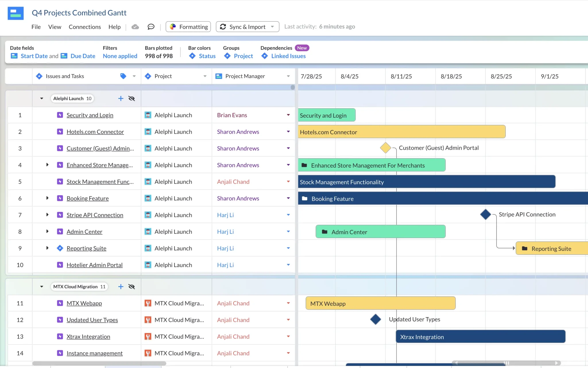The width and height of the screenshot is (588, 368).
Task: Expand the Booking Feature row
Action: click(47, 198)
